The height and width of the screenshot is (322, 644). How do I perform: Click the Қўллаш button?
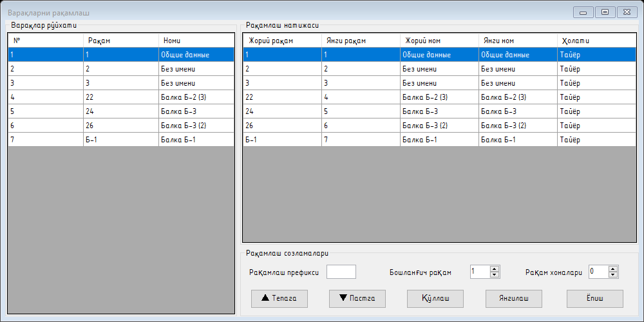pos(435,299)
